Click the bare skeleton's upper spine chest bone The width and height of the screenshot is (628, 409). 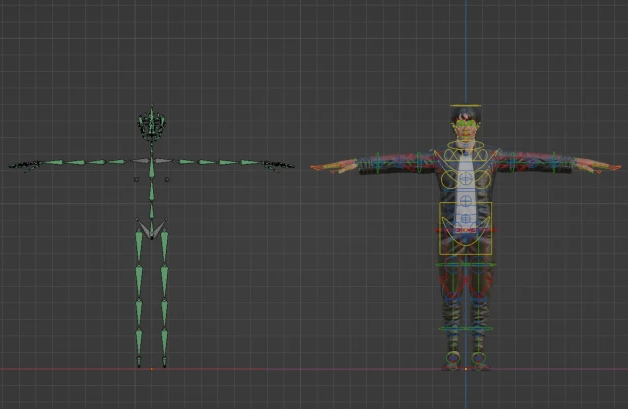click(151, 169)
